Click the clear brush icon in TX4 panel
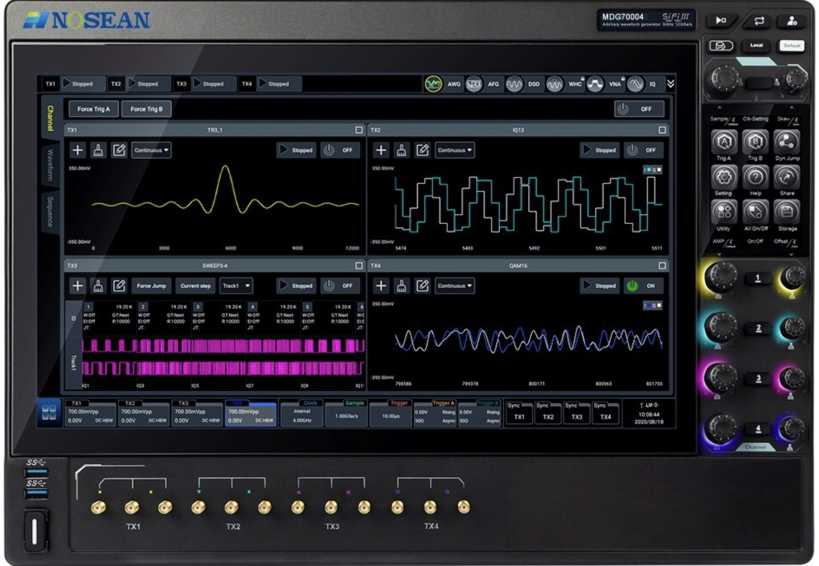 (402, 286)
